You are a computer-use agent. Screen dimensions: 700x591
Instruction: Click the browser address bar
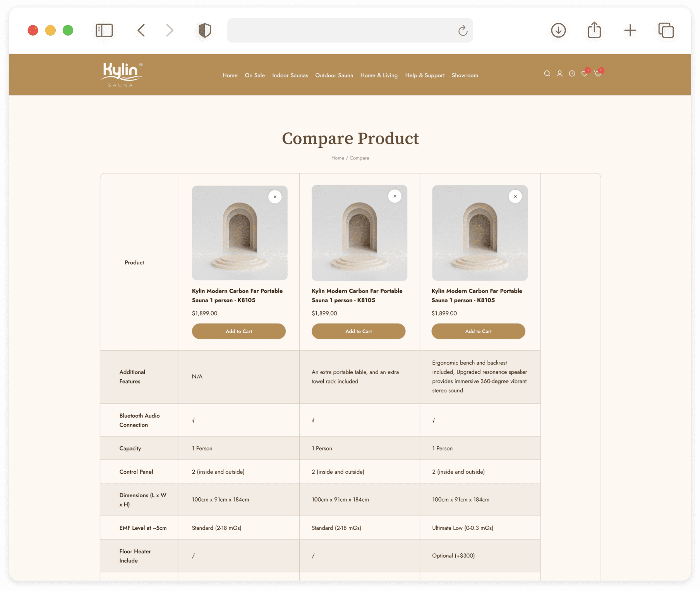350,30
